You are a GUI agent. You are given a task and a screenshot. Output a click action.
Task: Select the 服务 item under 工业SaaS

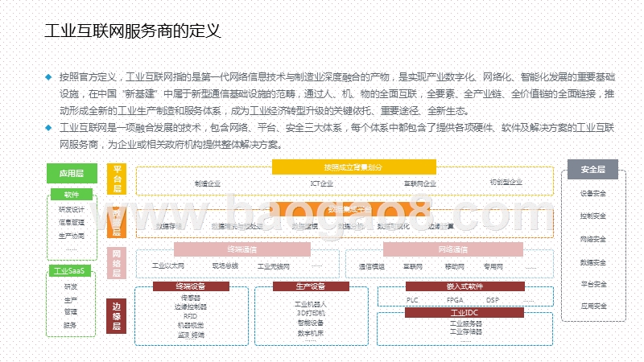coord(70,325)
